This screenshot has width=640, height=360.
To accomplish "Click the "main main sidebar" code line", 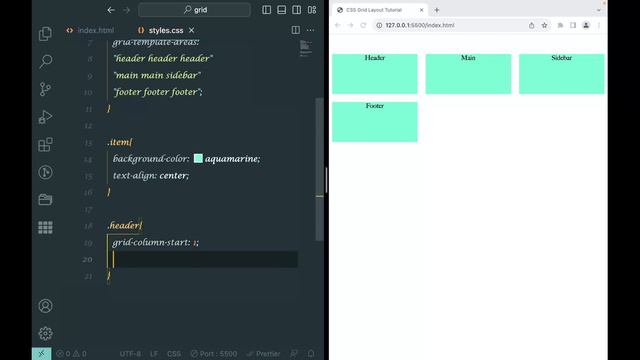I will point(157,76).
